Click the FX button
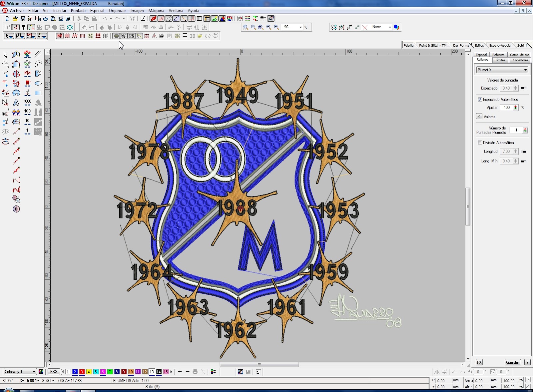 click(x=479, y=362)
